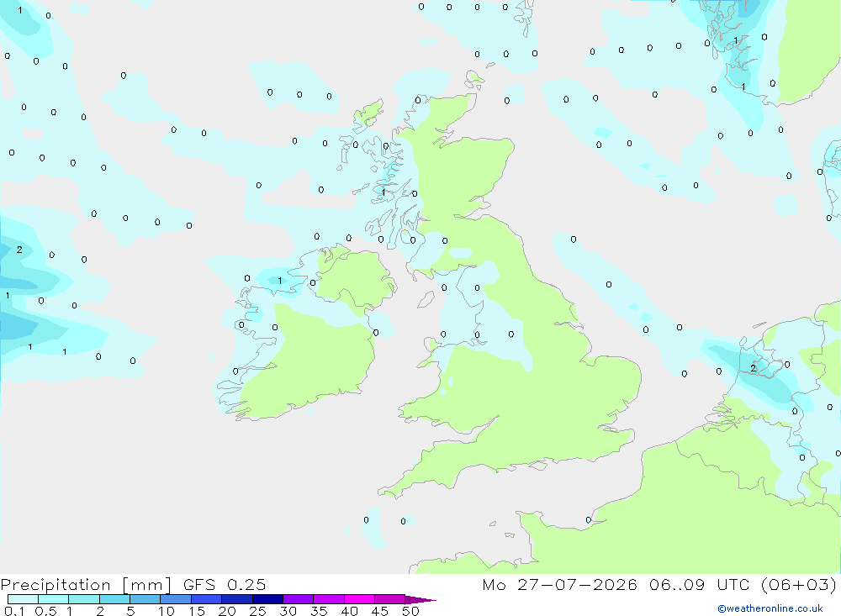This screenshot has height=616, width=841.
Task: Click the '06..09 UTC' time range
Action: 699,584
